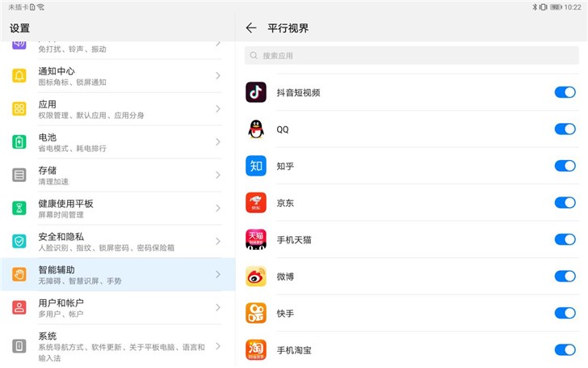Click the 系统 row chevron
This screenshot has height=368, width=588.
(218, 346)
